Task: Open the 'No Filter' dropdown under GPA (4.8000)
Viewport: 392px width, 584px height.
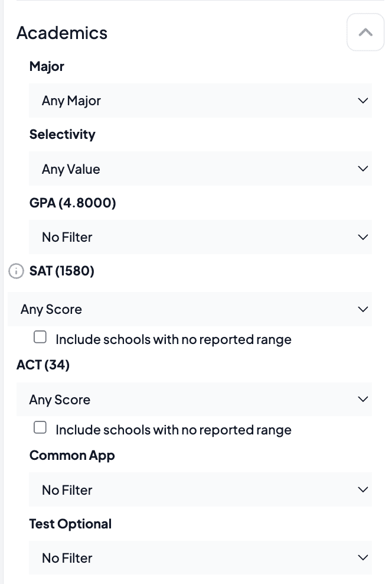Action: [x=201, y=237]
